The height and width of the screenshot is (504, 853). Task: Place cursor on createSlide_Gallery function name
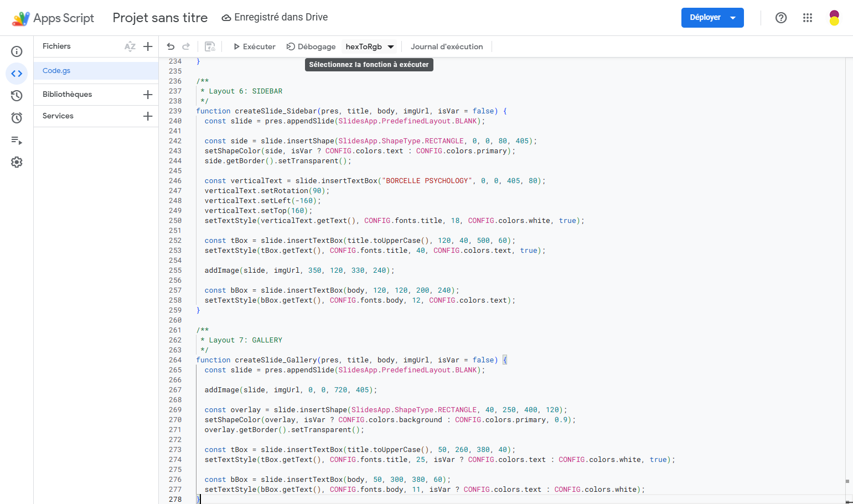point(276,360)
